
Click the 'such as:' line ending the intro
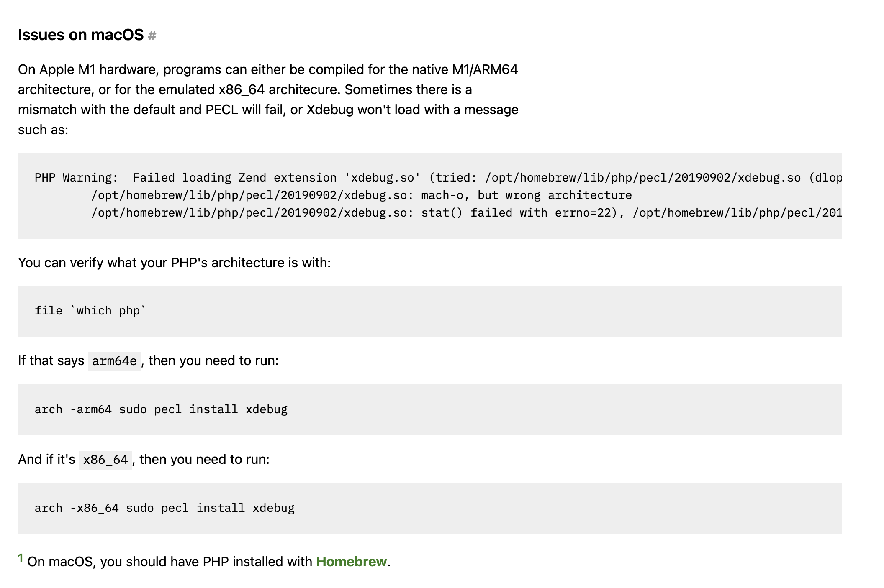[43, 130]
